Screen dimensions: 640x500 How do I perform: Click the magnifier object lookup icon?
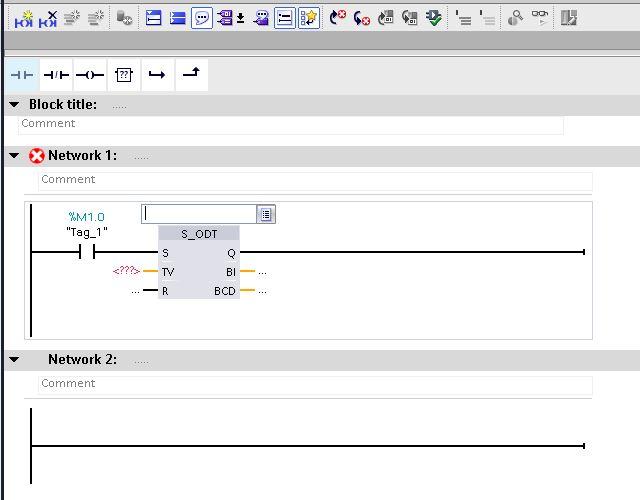(x=516, y=18)
